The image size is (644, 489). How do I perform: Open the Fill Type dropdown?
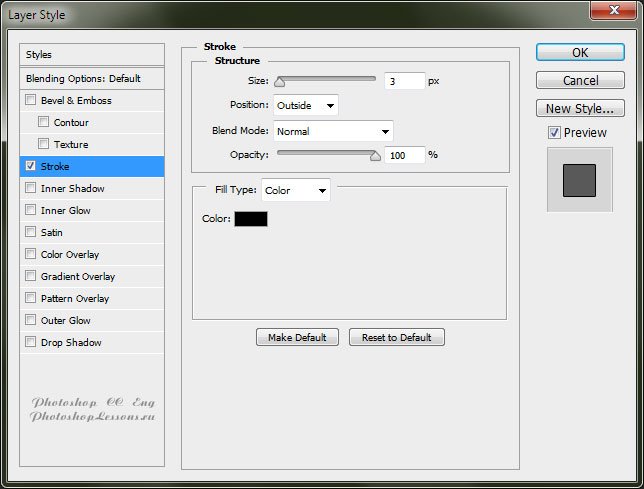tap(295, 190)
